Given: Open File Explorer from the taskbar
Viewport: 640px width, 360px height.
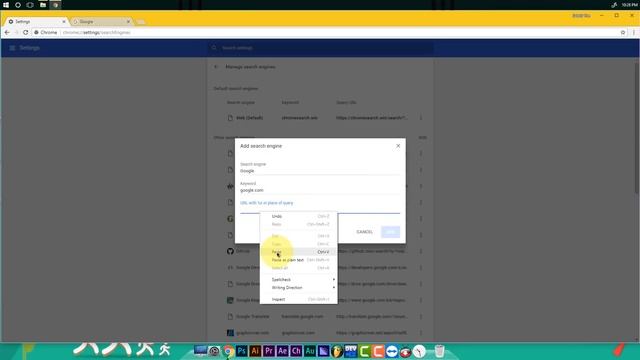Looking at the screenshot, I should (x=43, y=5).
